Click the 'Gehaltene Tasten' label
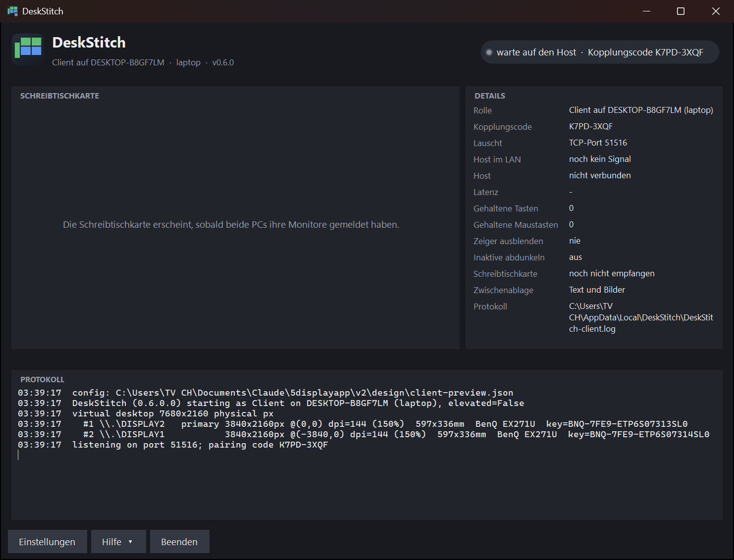The image size is (734, 560). pyautogui.click(x=506, y=208)
